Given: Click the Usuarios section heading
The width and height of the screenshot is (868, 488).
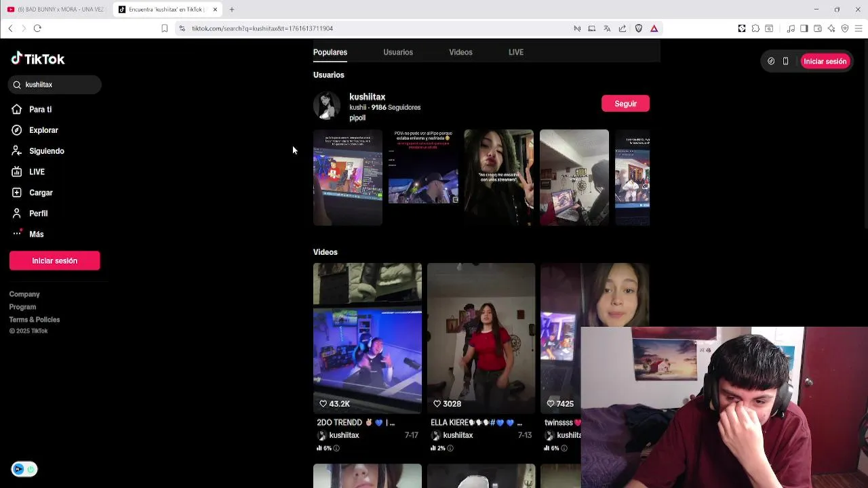Looking at the screenshot, I should [x=329, y=75].
